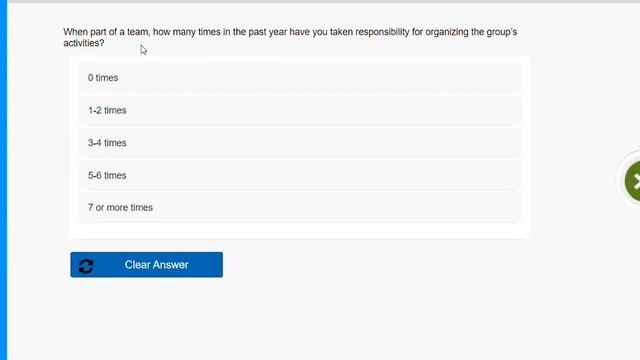Go to next question via green arrow
The height and width of the screenshot is (360, 640).
pos(633,181)
